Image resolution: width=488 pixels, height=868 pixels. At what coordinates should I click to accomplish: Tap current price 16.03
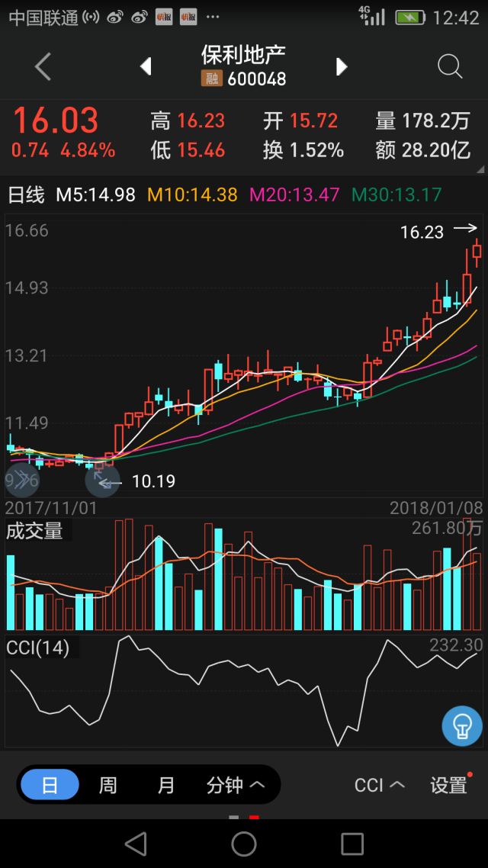pos(56,120)
